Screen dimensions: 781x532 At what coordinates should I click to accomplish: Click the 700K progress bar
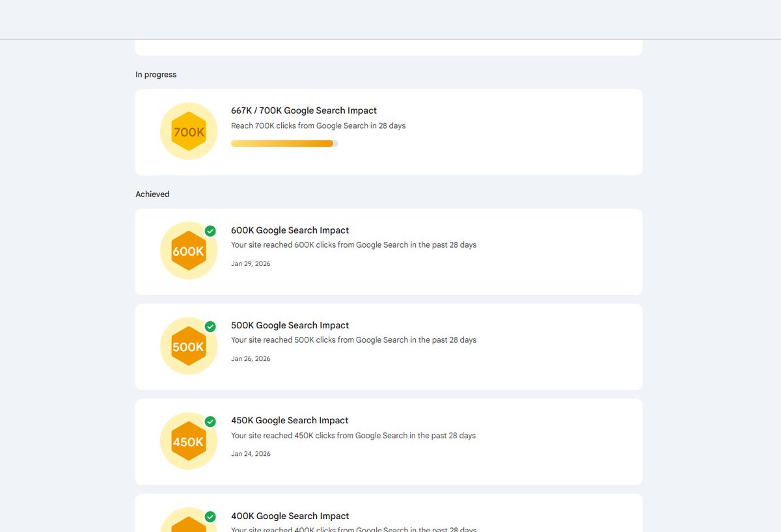[284, 143]
